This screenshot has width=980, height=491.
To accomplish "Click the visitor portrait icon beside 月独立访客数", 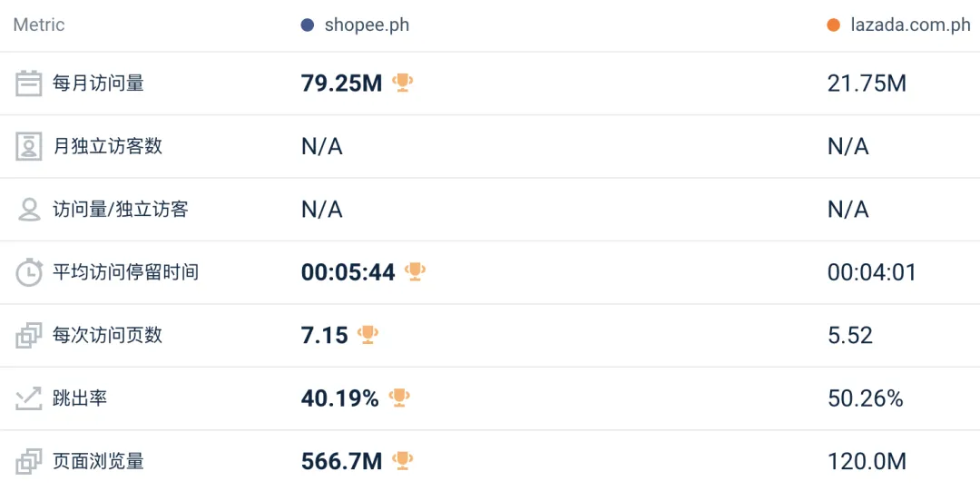I will click(x=29, y=146).
